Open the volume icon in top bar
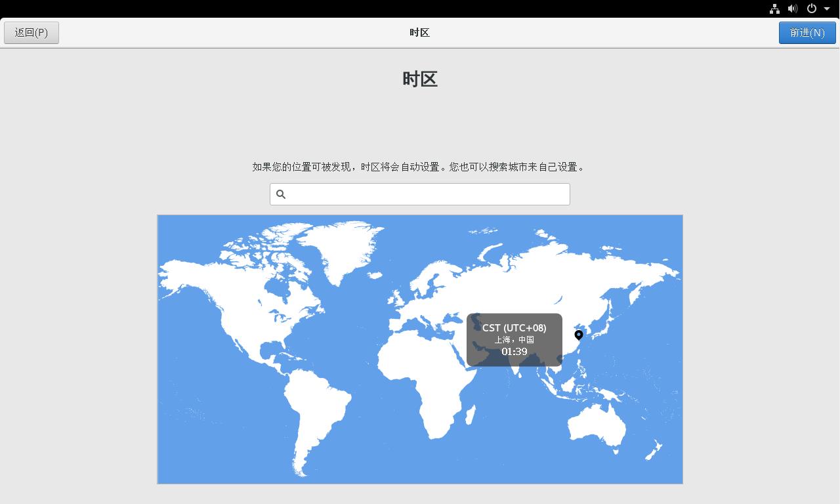This screenshot has height=504, width=840. 793,9
